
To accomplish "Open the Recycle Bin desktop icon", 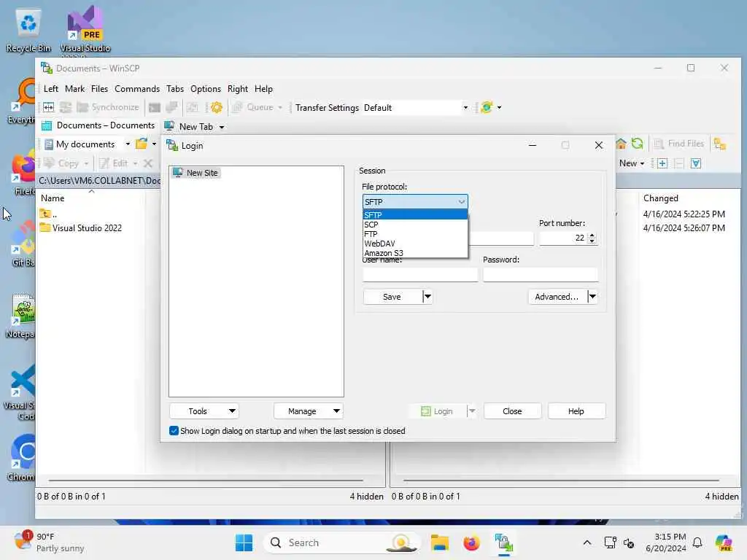I will click(28, 31).
